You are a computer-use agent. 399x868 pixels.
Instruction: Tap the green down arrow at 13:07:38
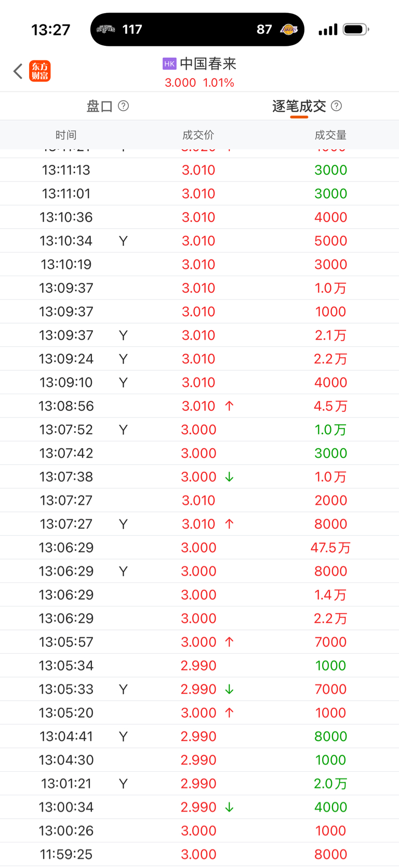(229, 477)
